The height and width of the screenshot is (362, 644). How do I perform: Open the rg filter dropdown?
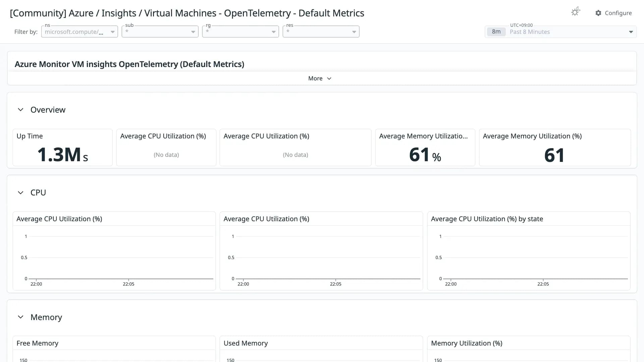pyautogui.click(x=240, y=32)
